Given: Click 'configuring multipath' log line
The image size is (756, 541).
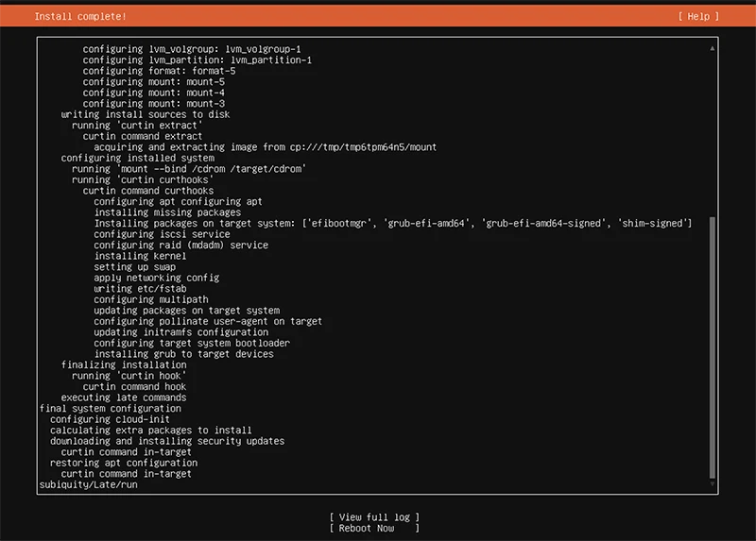Looking at the screenshot, I should 151,299.
